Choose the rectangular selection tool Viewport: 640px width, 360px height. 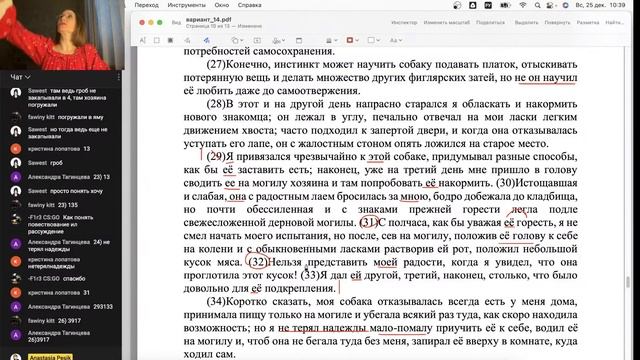[x=157, y=40]
